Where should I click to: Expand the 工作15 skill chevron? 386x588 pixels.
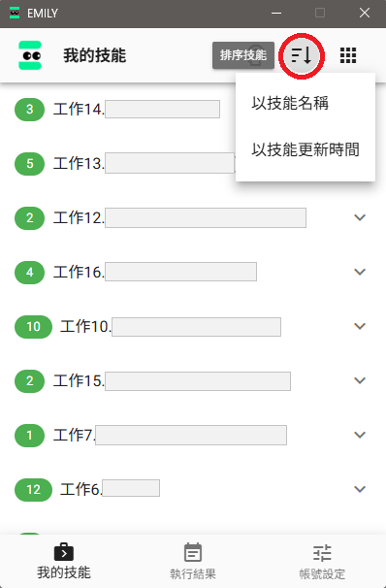point(360,380)
